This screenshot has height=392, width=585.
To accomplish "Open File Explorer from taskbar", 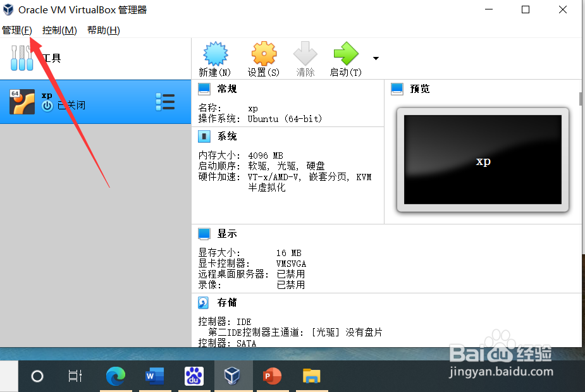I will click(x=312, y=376).
